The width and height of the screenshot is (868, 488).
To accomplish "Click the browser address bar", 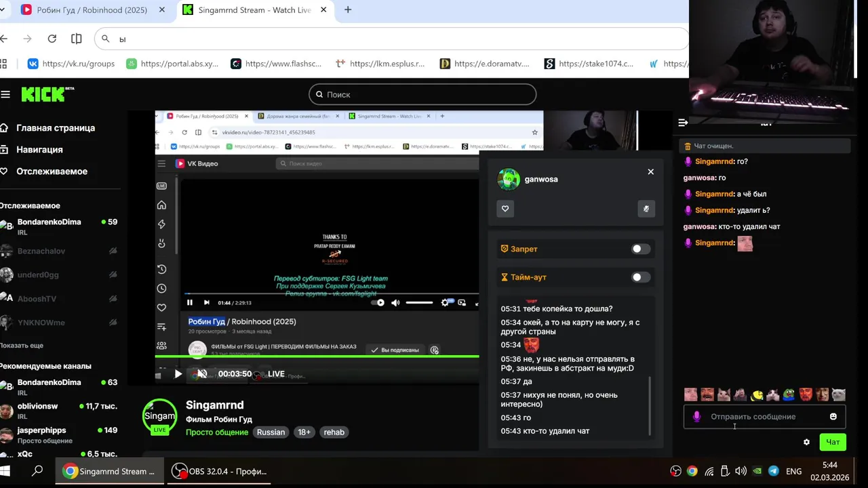I will point(391,39).
